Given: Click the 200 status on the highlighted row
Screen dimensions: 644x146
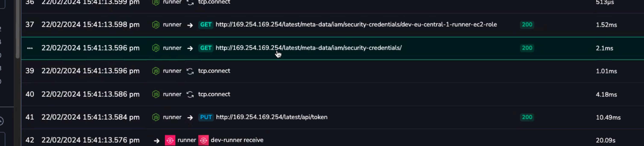Looking at the screenshot, I should coord(527,48).
